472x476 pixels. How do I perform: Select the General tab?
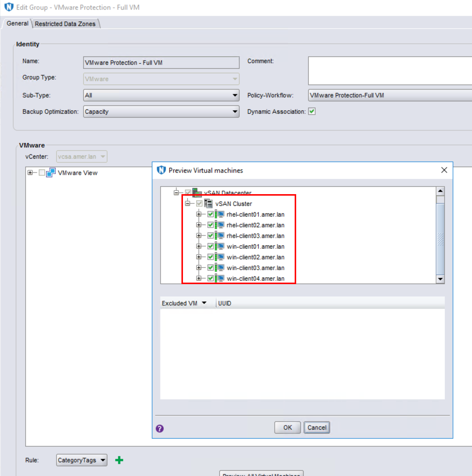pyautogui.click(x=17, y=23)
